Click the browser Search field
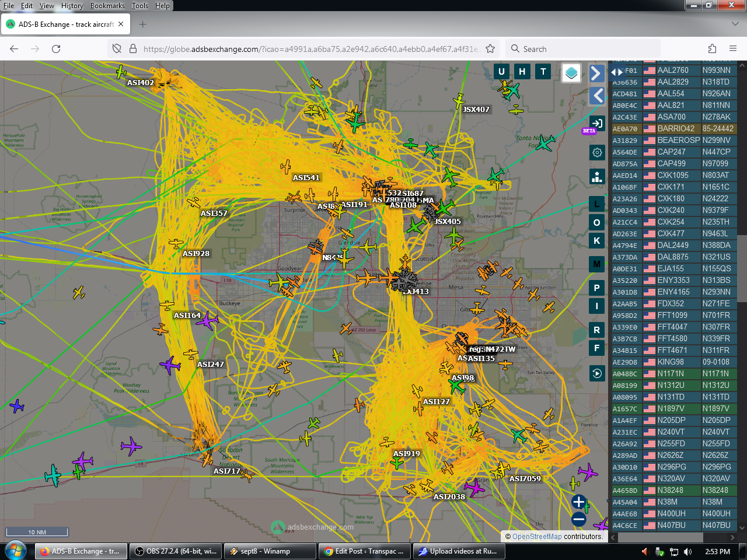Screen dimensions: 747x560 (582, 49)
